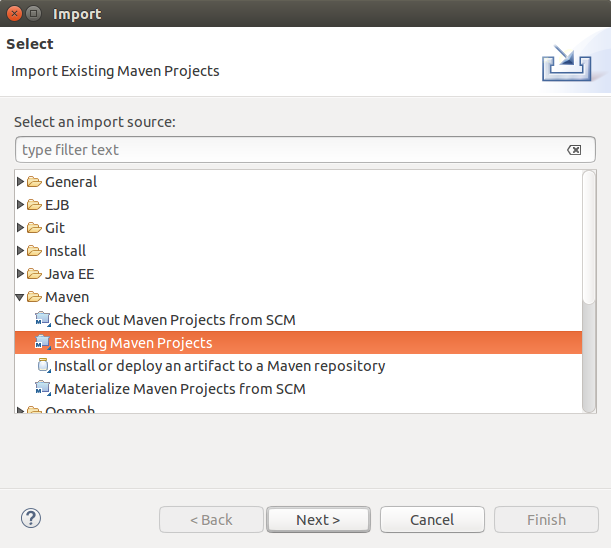Image resolution: width=611 pixels, height=548 pixels.
Task: Click the Cancel button
Action: 432,520
